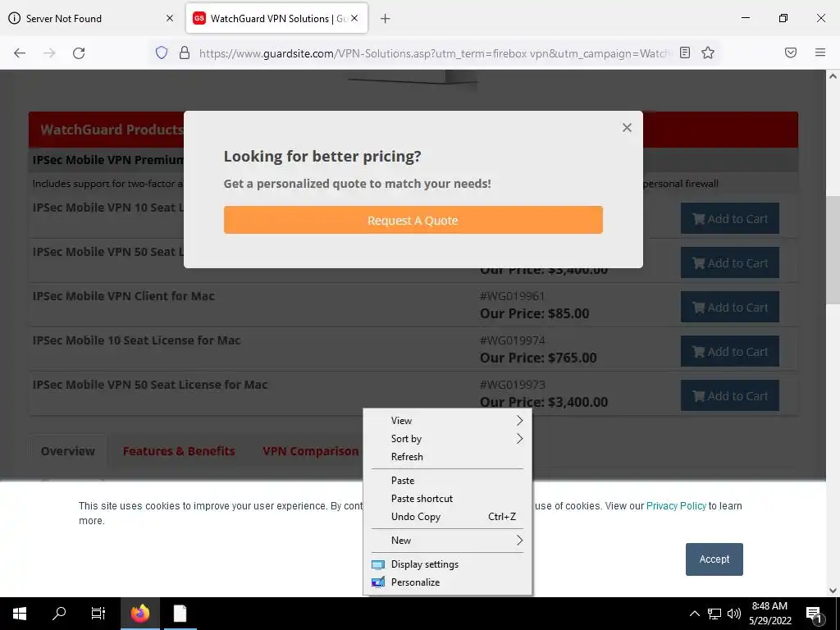840x630 pixels.
Task: Close the WatchGuard VPN Solutions tab
Action: 354,18
